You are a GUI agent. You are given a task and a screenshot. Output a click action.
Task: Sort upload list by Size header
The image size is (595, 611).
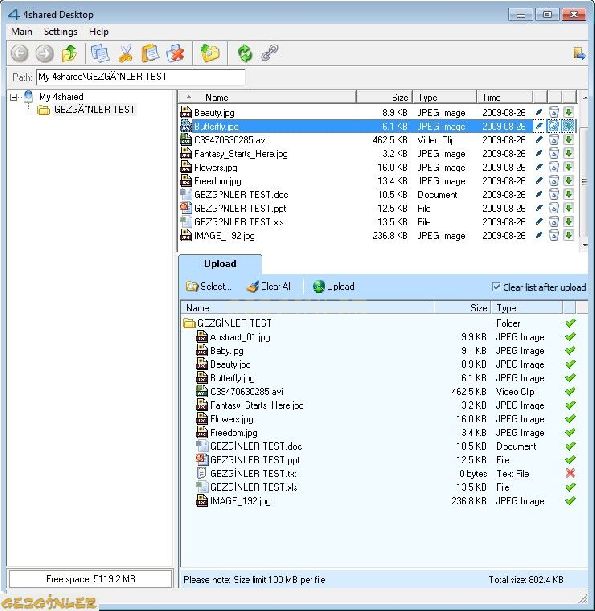click(x=463, y=307)
